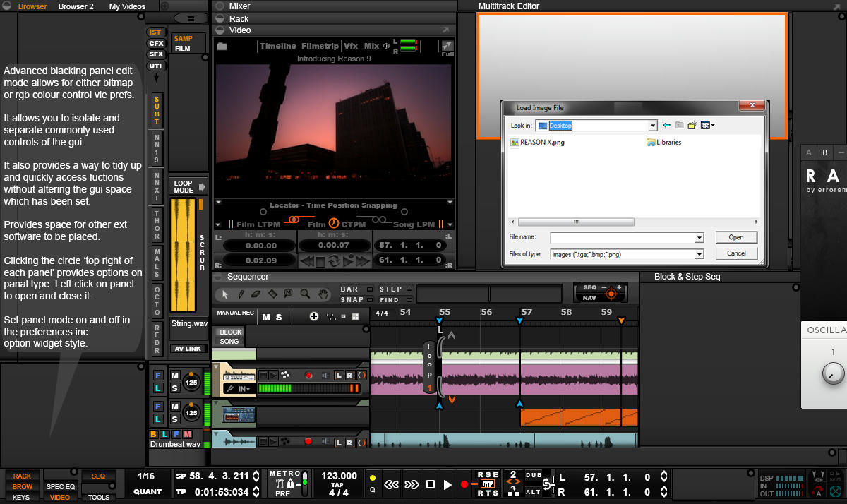Toggle the ALT button in transport

point(534,491)
